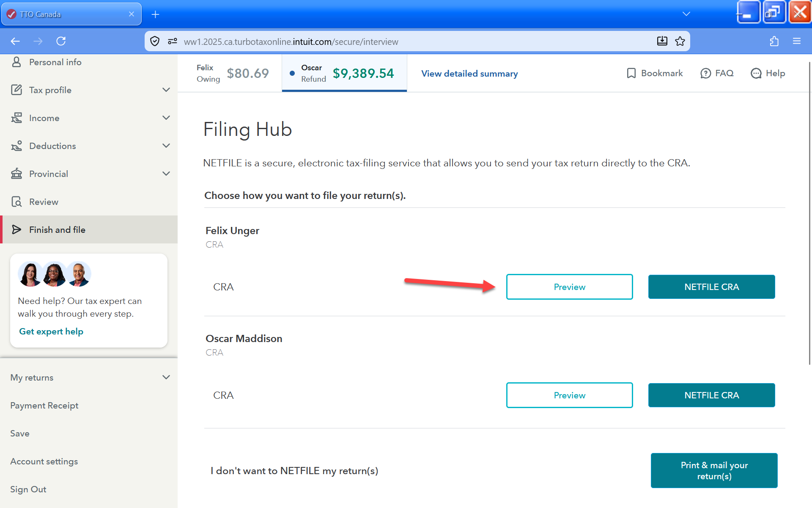Open the Help chat icon
The height and width of the screenshot is (508, 812).
[756, 73]
